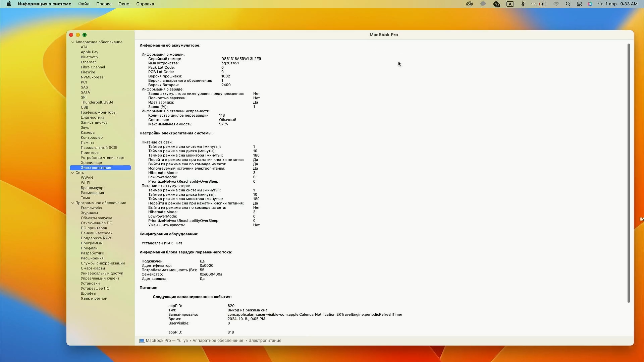The height and width of the screenshot is (362, 644).
Task: Select Графика/Мониторы in the sidebar
Action: point(99,112)
